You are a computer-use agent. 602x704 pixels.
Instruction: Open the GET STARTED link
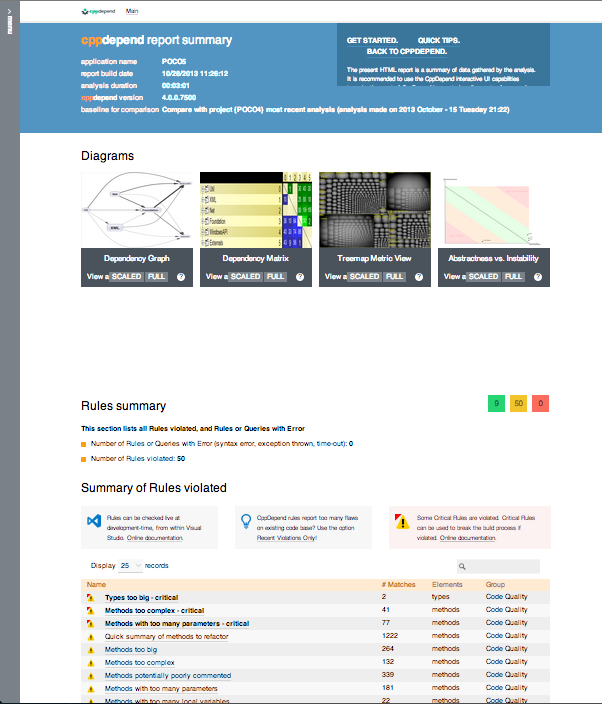point(372,40)
